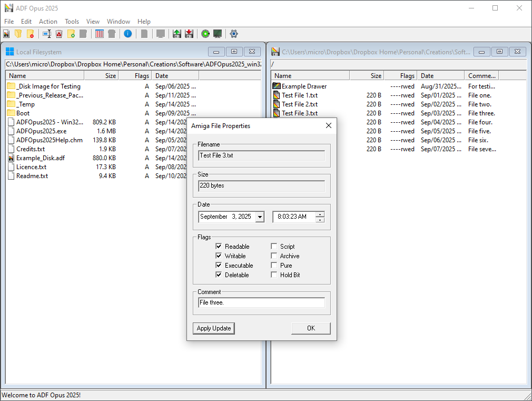Viewport: 532px width, 401px height.
Task: Click the recycle bin delete icon
Action: click(x=59, y=34)
